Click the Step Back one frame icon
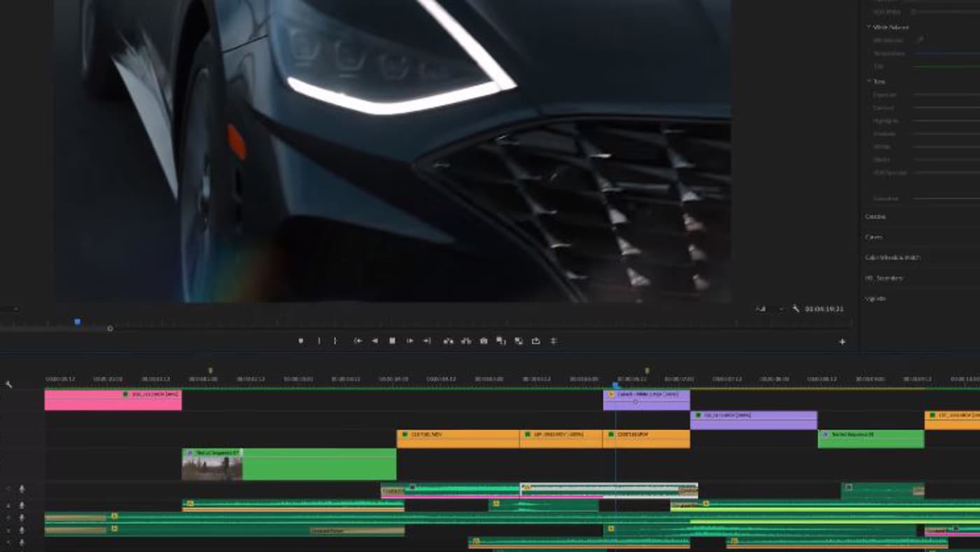Image resolution: width=980 pixels, height=552 pixels. 374,340
